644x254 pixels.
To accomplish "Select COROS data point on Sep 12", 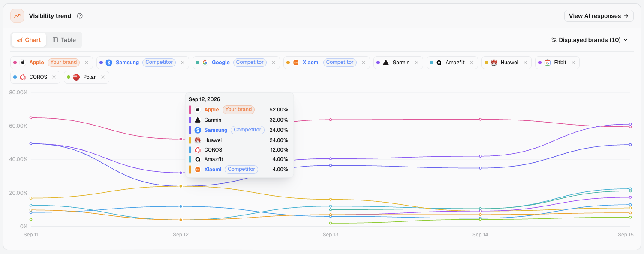I will (x=181, y=206).
